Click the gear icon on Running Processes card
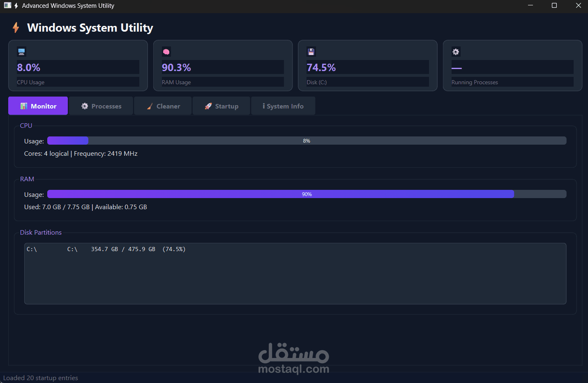Screen dimensions: 588x383 tap(456, 51)
